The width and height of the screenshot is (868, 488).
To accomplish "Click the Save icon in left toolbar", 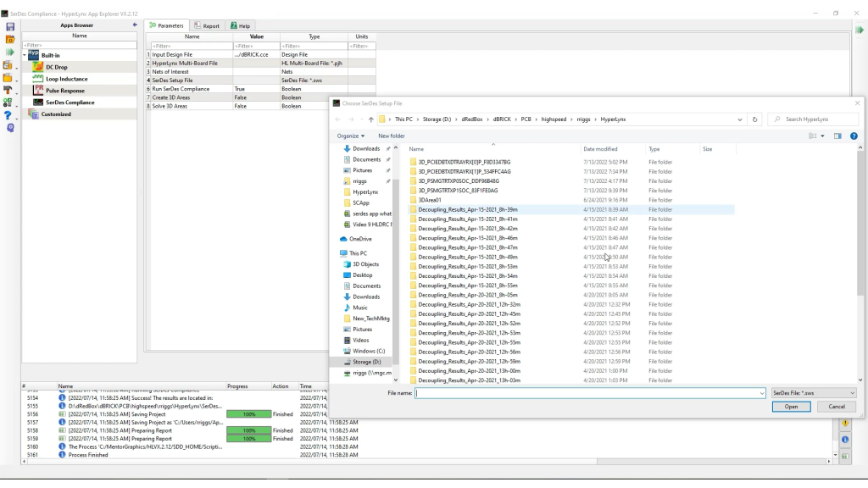I will click(x=10, y=26).
